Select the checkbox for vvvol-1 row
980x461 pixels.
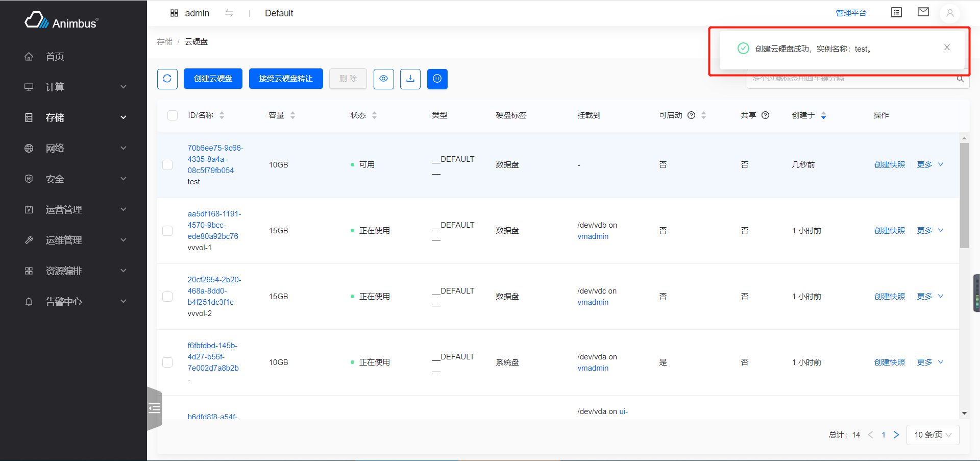(167, 231)
